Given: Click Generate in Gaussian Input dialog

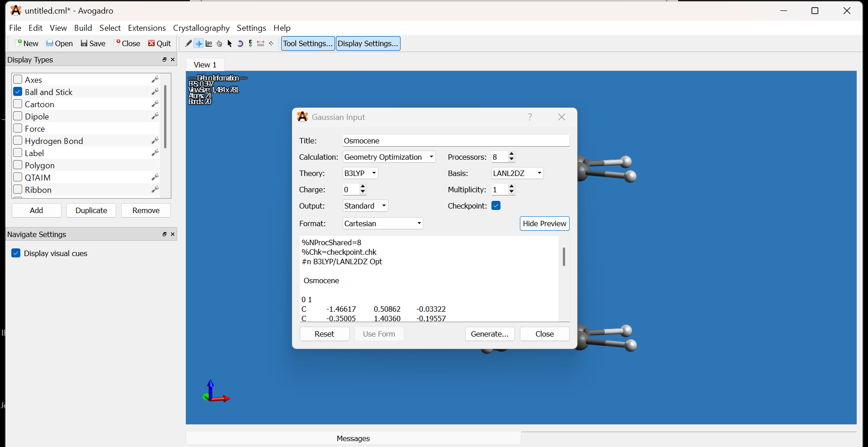Looking at the screenshot, I should (x=490, y=334).
